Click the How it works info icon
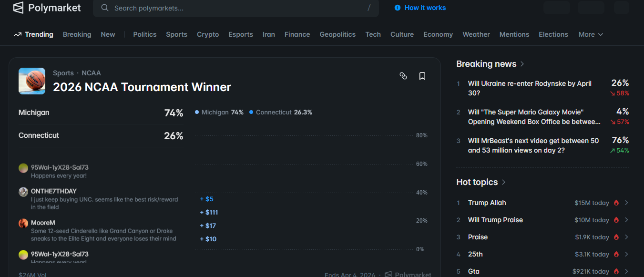 pos(398,8)
